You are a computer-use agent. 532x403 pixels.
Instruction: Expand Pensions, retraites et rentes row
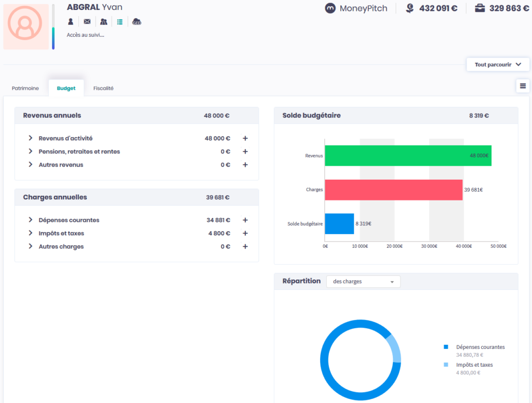point(31,152)
